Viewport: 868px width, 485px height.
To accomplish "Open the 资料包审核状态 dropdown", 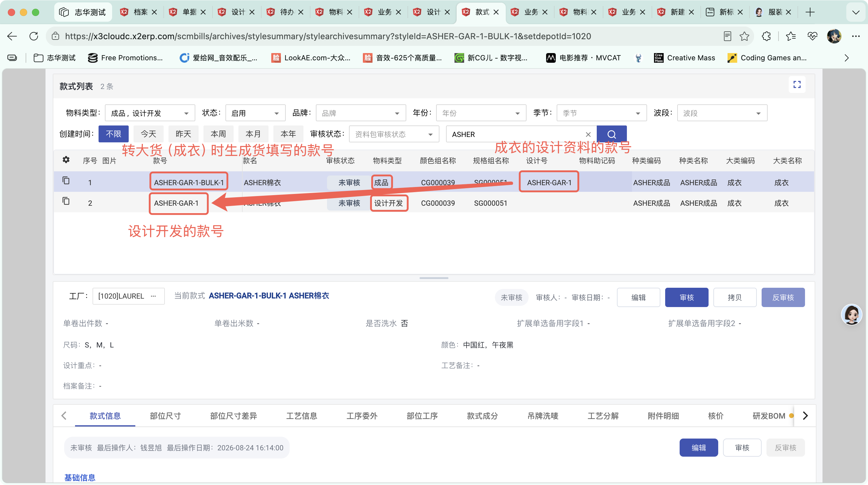I will 394,134.
